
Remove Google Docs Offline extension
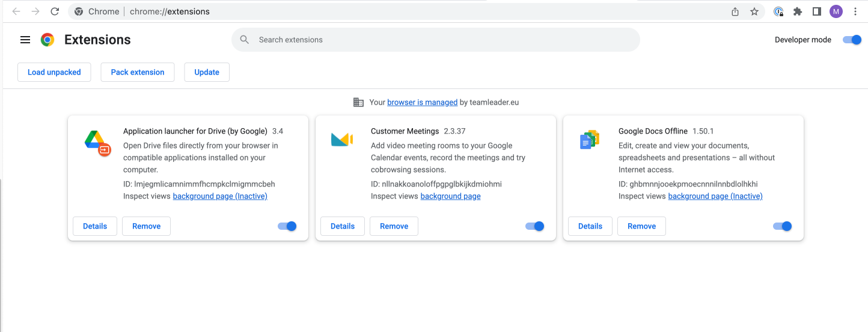coord(642,226)
